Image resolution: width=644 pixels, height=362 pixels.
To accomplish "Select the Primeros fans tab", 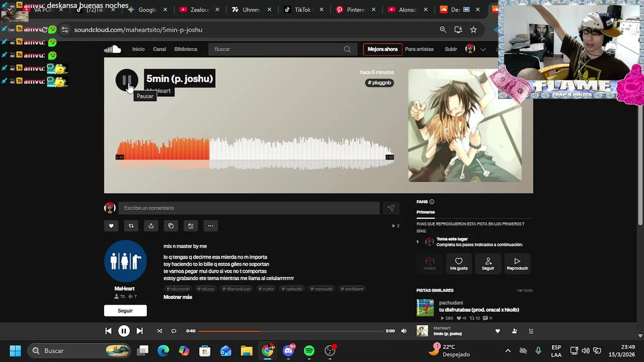I will [x=426, y=212].
